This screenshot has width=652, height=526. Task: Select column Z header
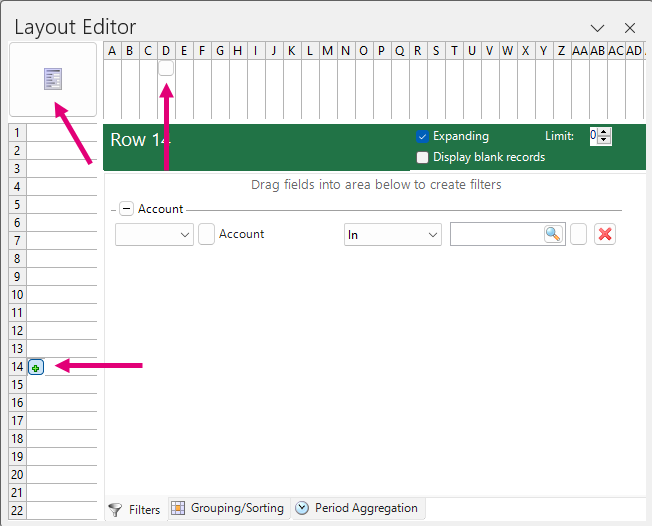click(x=562, y=51)
